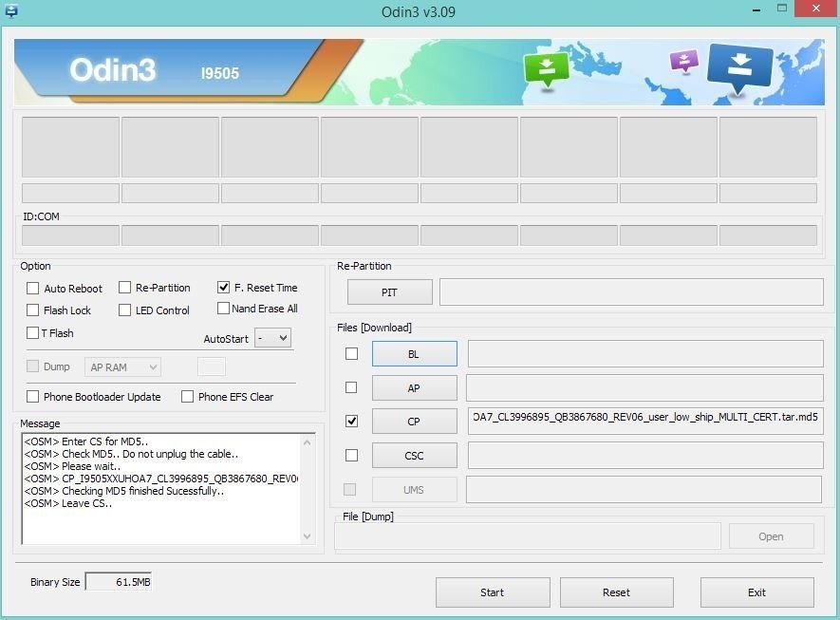Image resolution: width=840 pixels, height=620 pixels.
Task: Check Nand Erase All
Action: pos(223,309)
